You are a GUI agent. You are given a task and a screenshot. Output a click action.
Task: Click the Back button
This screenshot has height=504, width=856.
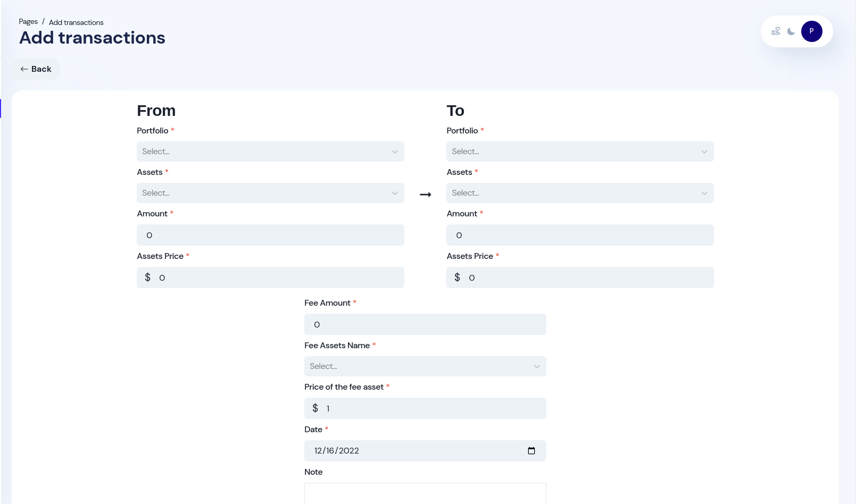pyautogui.click(x=36, y=69)
